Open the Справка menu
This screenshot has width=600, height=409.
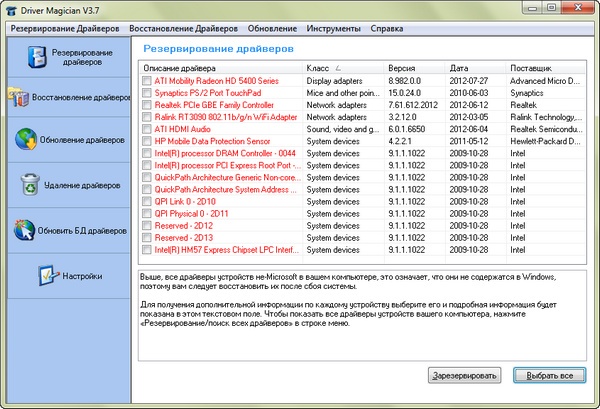pyautogui.click(x=387, y=27)
